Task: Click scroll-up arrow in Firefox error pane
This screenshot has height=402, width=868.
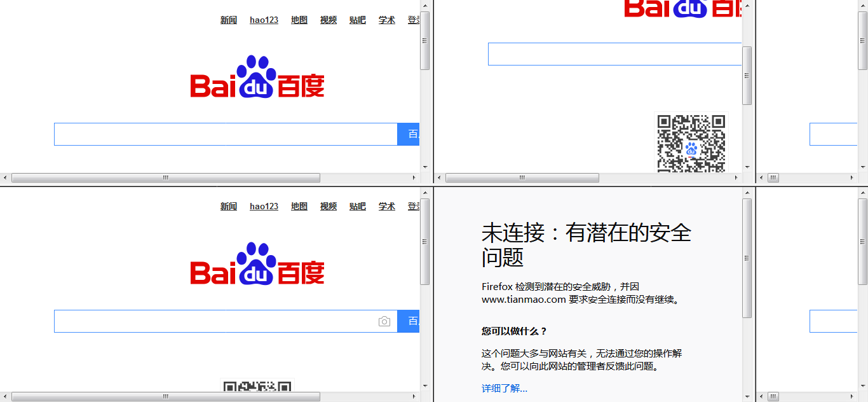Action: pos(747,192)
